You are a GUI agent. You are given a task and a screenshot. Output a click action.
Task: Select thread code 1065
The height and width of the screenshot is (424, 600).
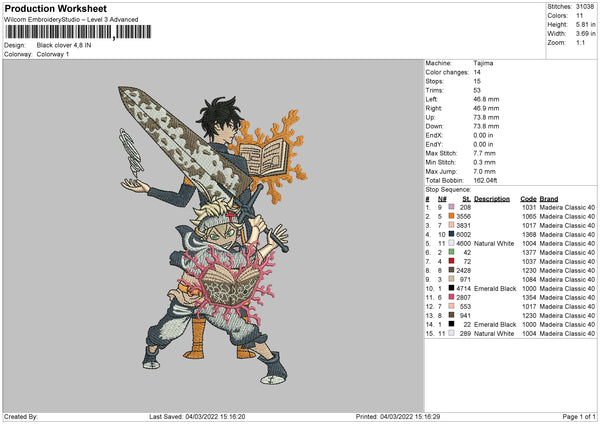click(529, 216)
